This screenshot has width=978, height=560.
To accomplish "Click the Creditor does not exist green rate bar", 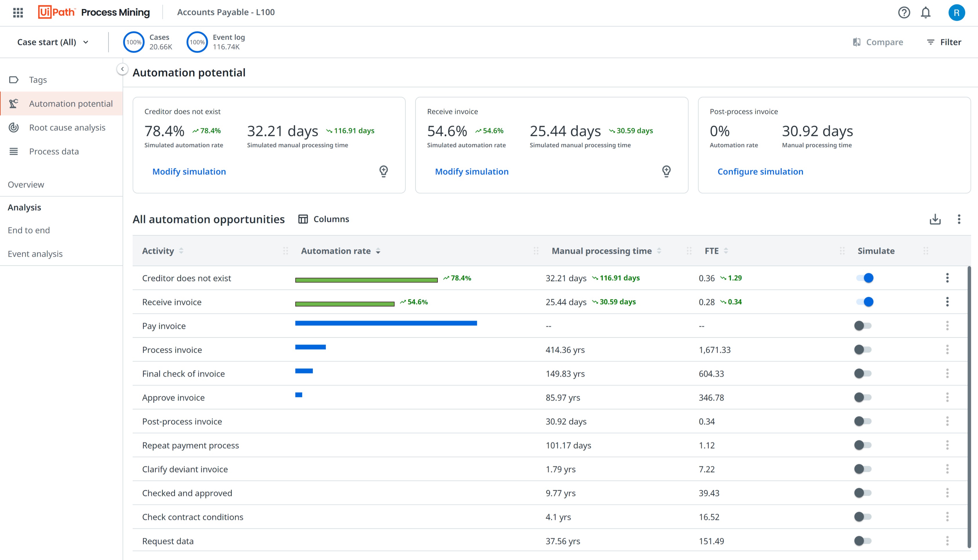I will point(366,280).
